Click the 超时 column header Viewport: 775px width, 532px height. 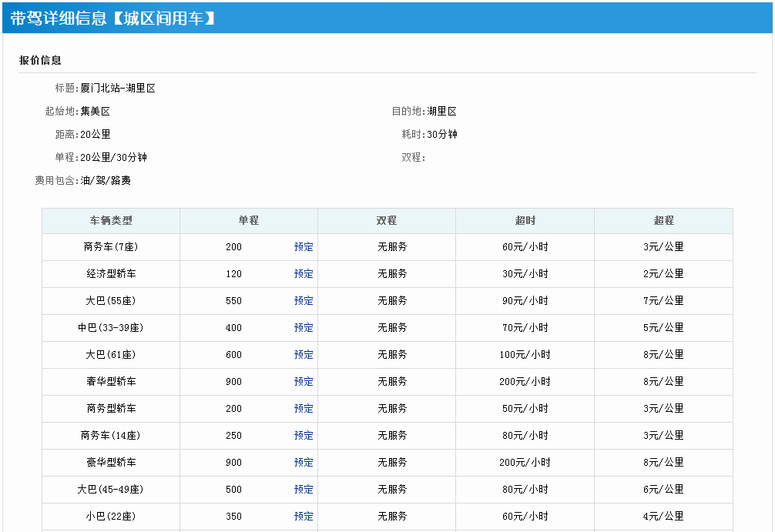pyautogui.click(x=525, y=221)
